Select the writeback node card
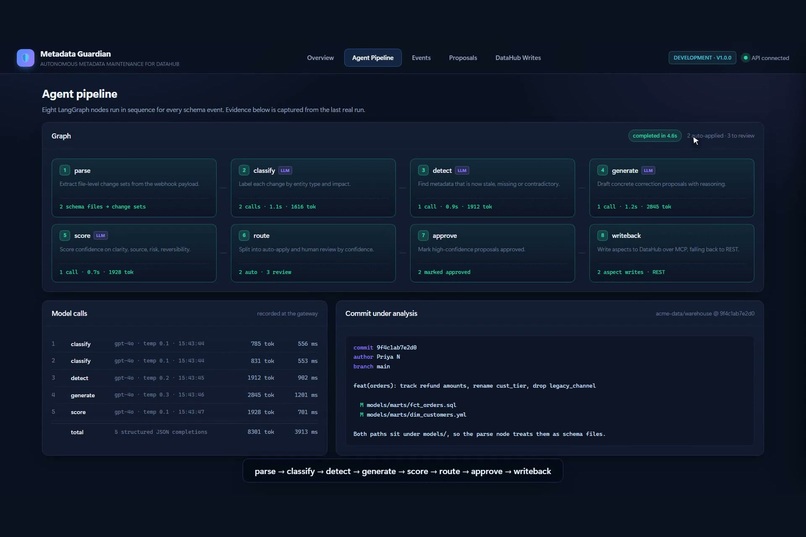806x537 pixels. [x=671, y=253]
